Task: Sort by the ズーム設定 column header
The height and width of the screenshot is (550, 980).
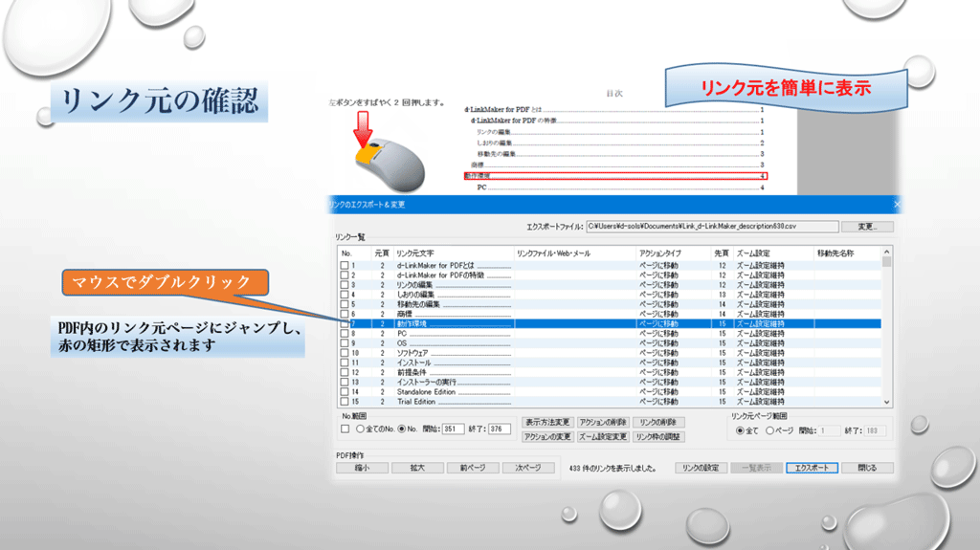Action: 773,253
